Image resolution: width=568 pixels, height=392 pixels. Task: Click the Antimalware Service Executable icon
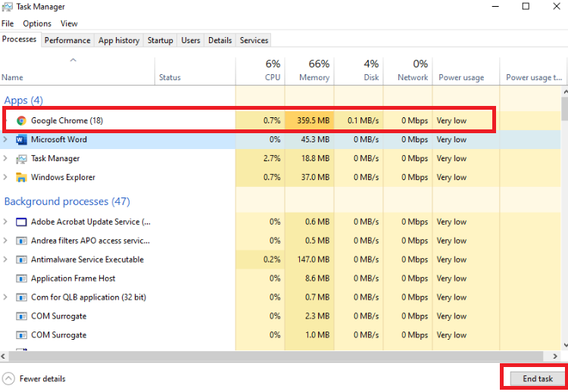pos(21,260)
